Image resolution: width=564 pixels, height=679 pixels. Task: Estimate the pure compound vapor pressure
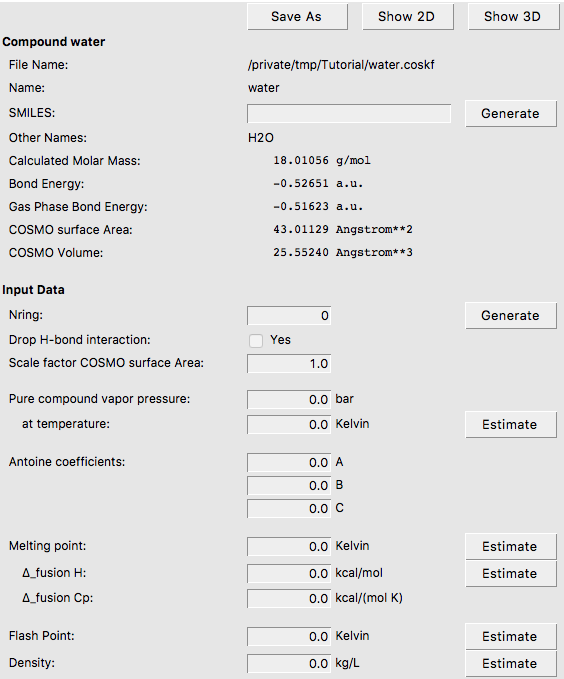click(x=511, y=424)
